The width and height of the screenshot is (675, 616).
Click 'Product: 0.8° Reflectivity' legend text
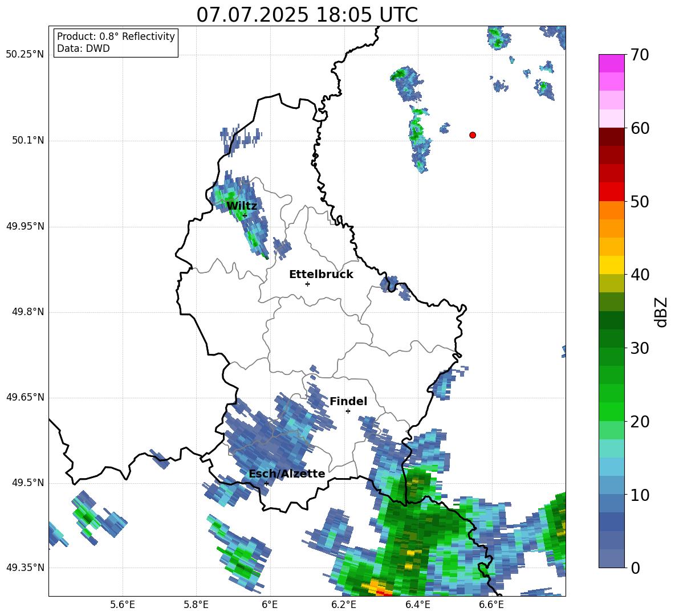[116, 36]
